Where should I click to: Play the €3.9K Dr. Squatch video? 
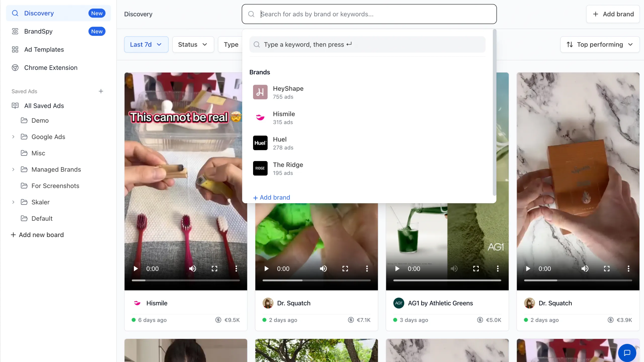[x=528, y=269]
